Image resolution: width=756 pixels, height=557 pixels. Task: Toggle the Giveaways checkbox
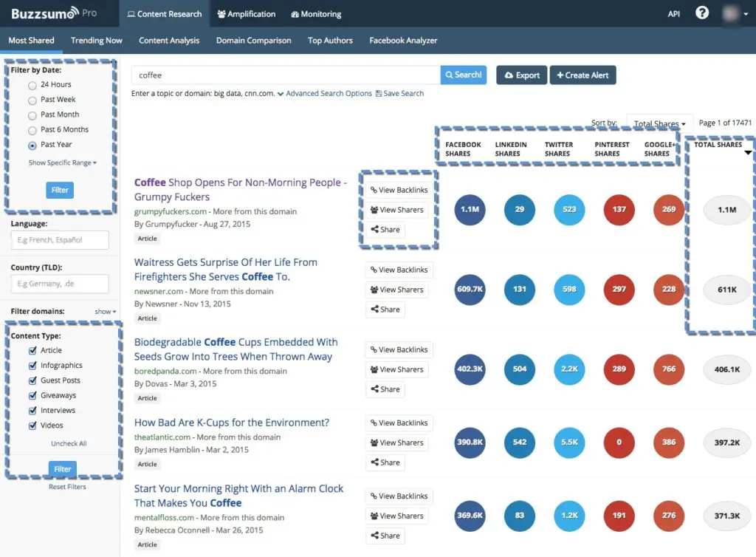click(x=32, y=395)
